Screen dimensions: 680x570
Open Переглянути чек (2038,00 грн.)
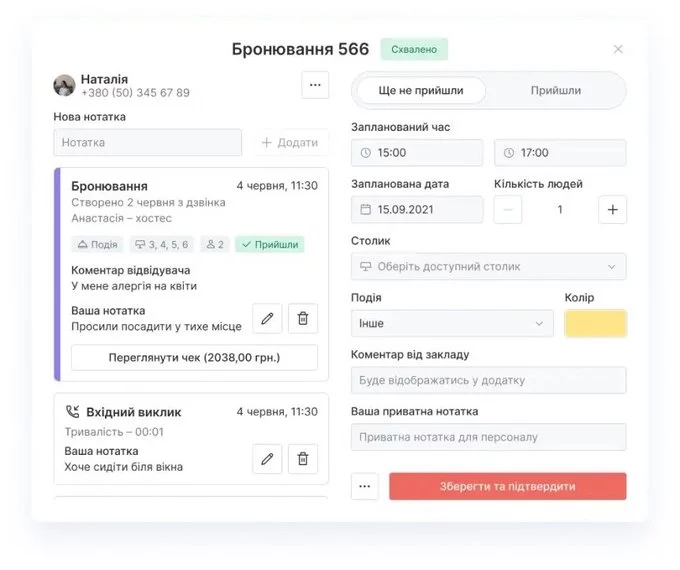194,357
